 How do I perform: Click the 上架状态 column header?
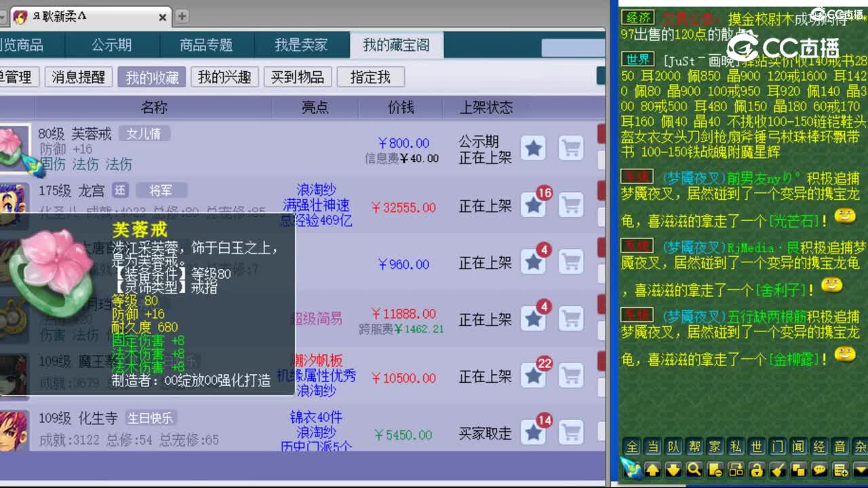[486, 107]
